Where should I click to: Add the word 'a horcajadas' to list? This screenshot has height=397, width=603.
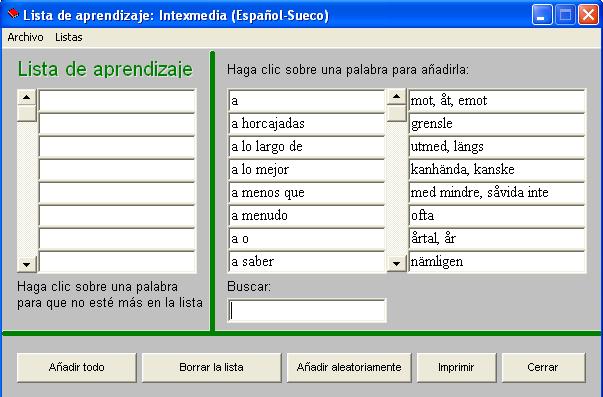[306, 124]
